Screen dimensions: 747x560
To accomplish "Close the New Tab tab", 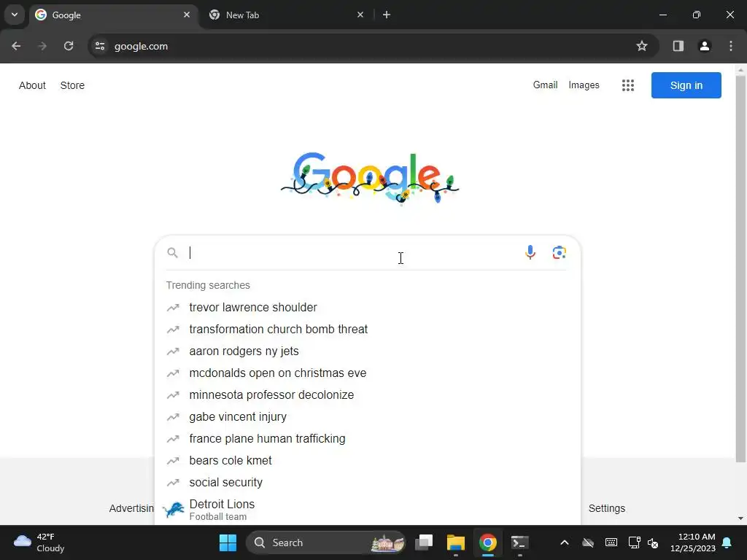I will click(x=360, y=15).
